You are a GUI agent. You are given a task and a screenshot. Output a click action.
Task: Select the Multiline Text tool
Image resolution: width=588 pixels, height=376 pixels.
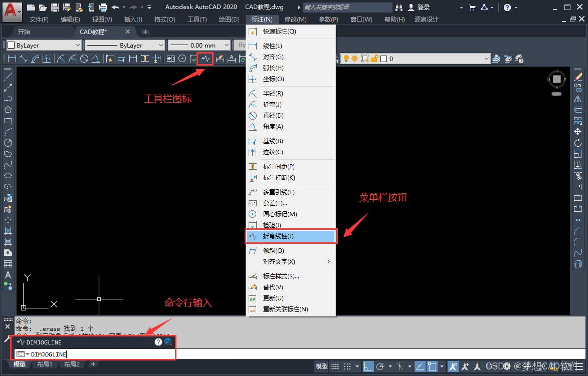click(x=8, y=275)
